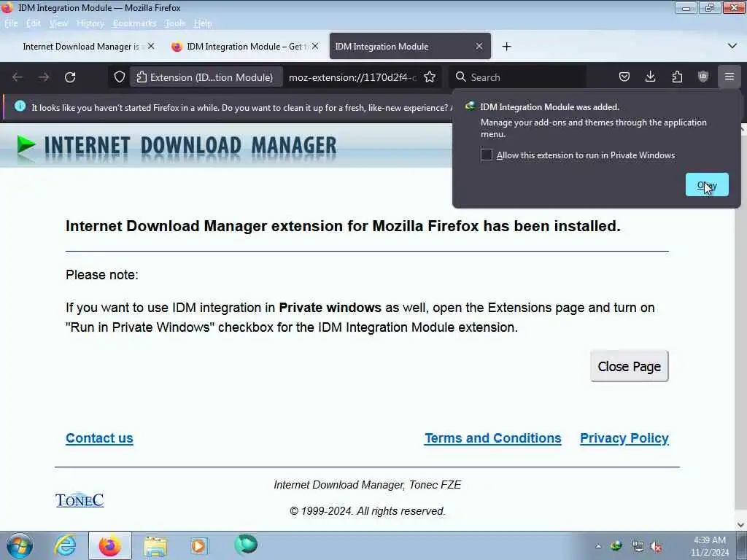Open the Edit menu
The width and height of the screenshot is (747, 560).
pos(34,23)
